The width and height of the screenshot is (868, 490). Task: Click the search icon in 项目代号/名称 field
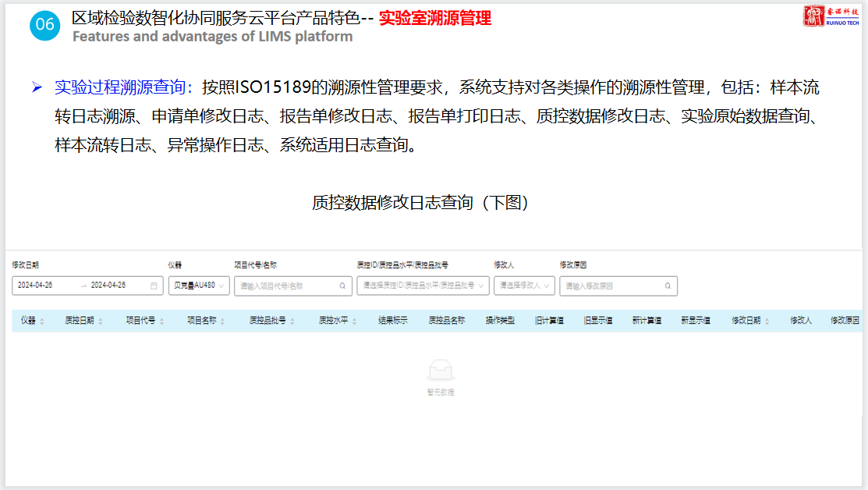[342, 286]
